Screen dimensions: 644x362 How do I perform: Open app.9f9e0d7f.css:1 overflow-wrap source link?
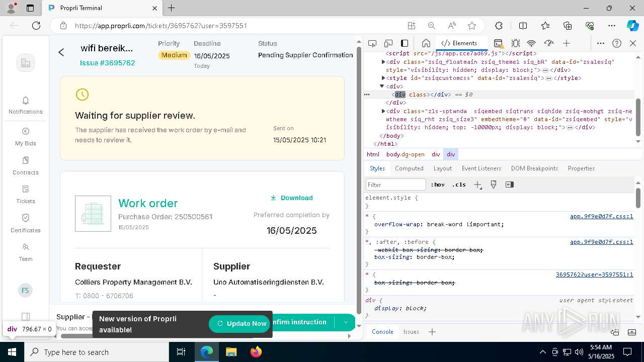pos(601,217)
